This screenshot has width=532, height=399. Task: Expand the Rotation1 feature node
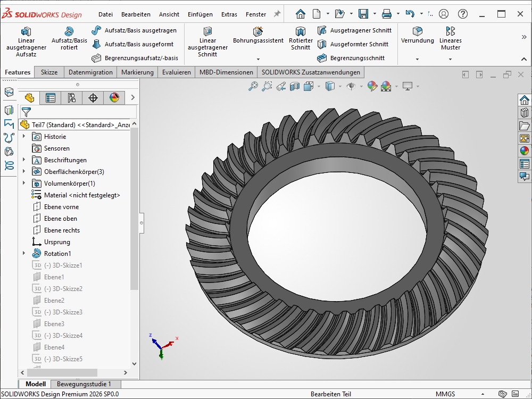click(x=24, y=254)
